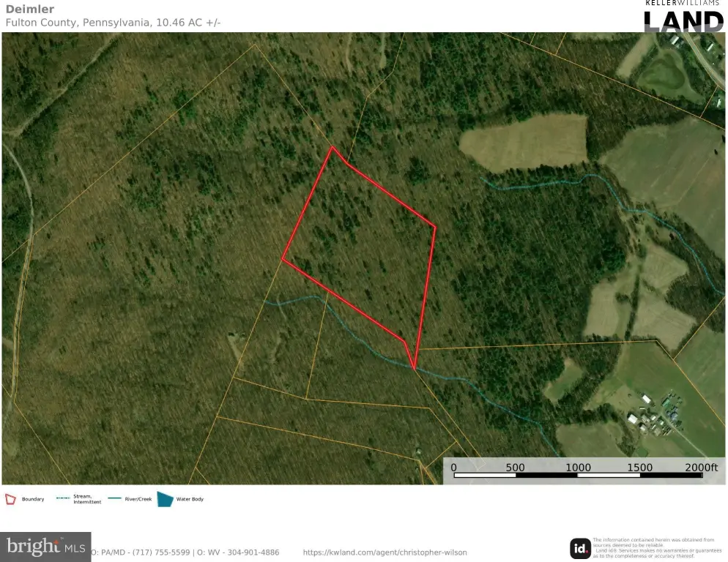This screenshot has height=562, width=728.
Task: Click the "1000" scale bar label
Action: coord(578,467)
